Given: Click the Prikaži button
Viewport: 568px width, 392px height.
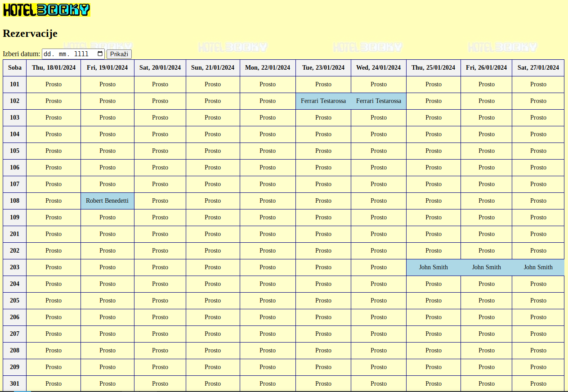Looking at the screenshot, I should [x=119, y=54].
